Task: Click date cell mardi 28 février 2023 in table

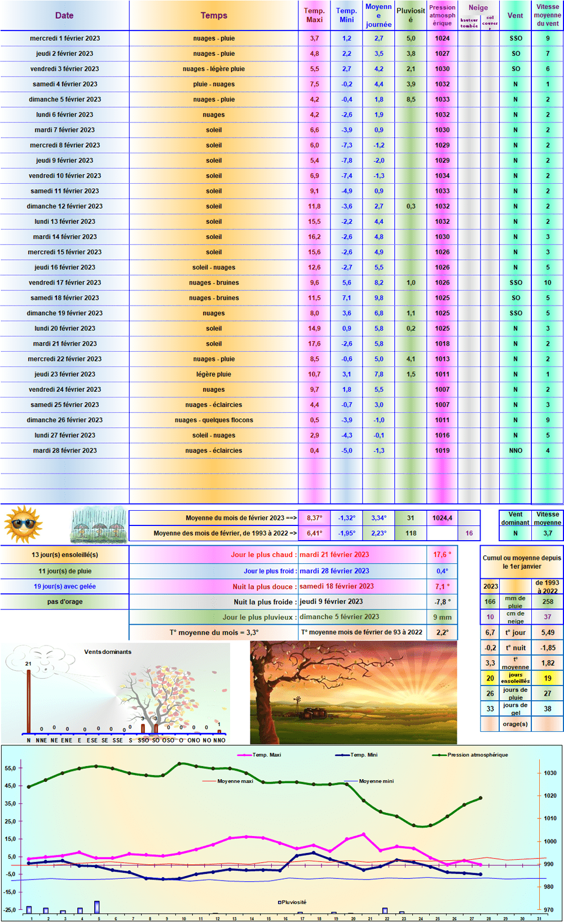Action: pos(65,450)
